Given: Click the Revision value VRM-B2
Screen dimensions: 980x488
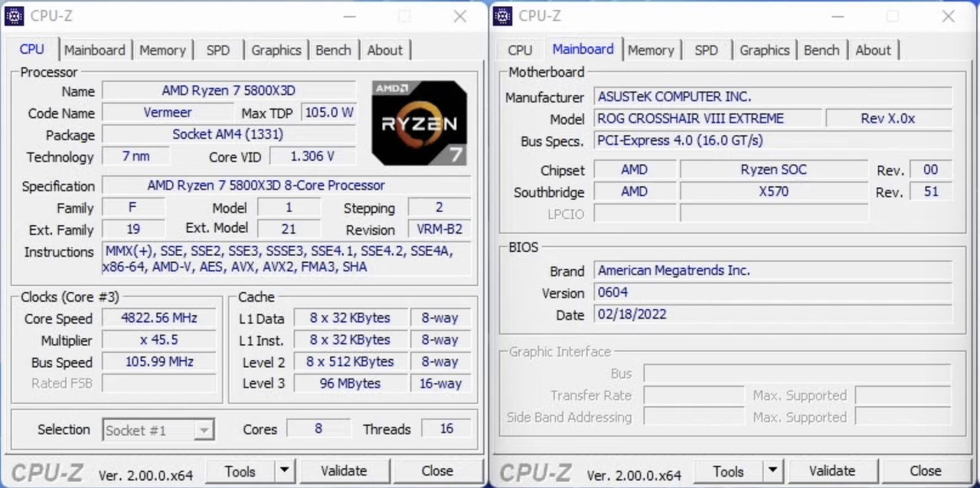Looking at the screenshot, I should click(439, 229).
